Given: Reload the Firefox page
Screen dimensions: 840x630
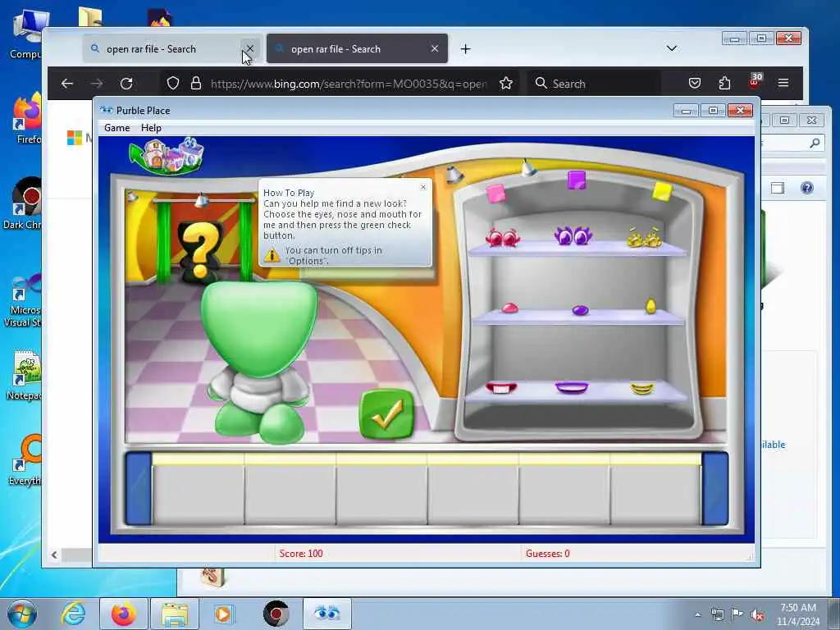Looking at the screenshot, I should click(126, 83).
